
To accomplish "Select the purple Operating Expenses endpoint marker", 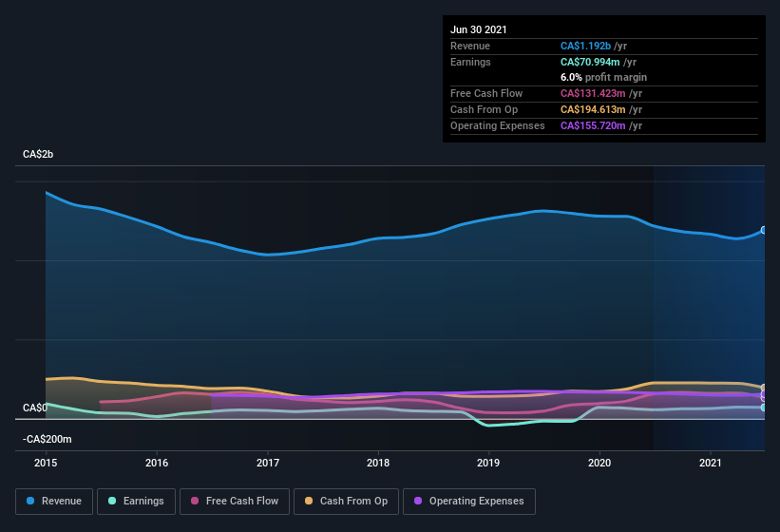I will (x=764, y=394).
